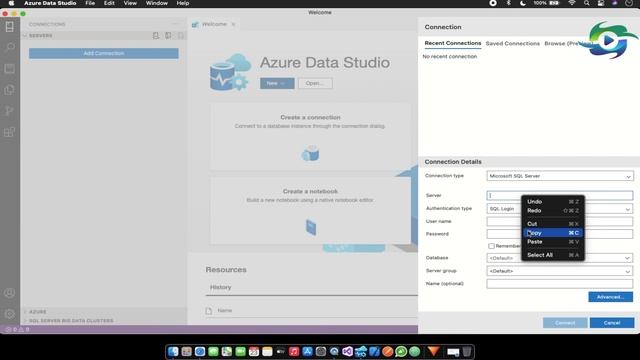Open Trash in the Dock

coord(467,351)
